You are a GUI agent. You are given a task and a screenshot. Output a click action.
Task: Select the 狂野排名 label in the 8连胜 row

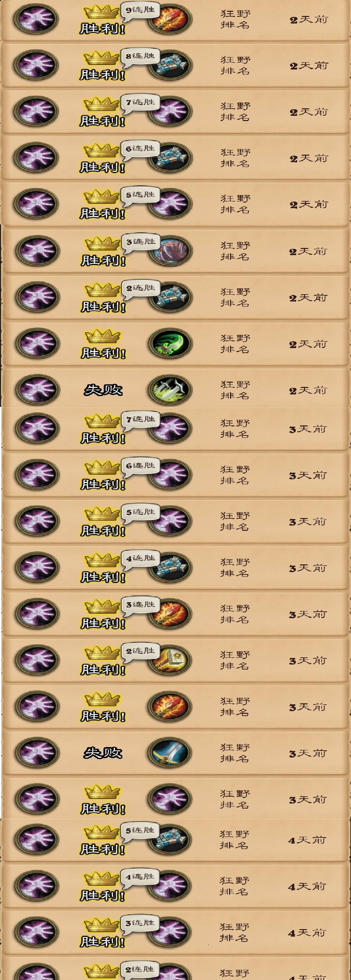(x=236, y=66)
